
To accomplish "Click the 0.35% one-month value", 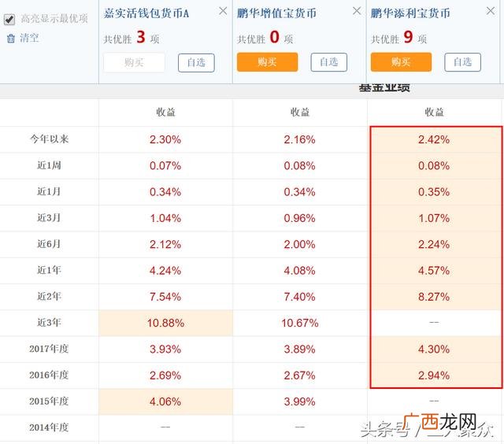I will pyautogui.click(x=434, y=192).
